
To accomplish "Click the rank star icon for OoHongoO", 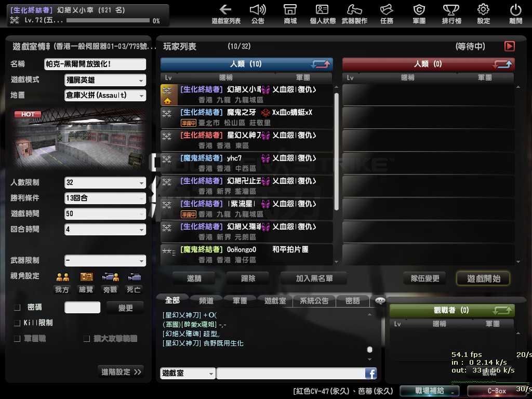I will click(169, 252).
